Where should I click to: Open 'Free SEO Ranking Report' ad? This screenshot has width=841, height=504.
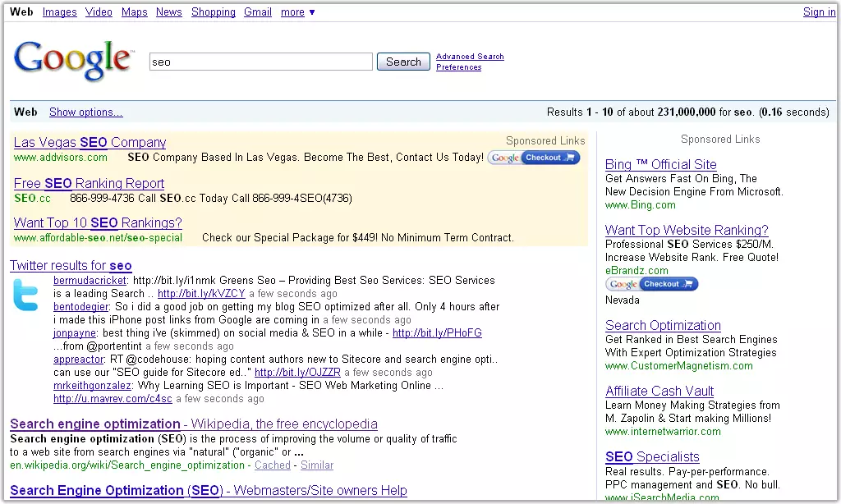[89, 184]
